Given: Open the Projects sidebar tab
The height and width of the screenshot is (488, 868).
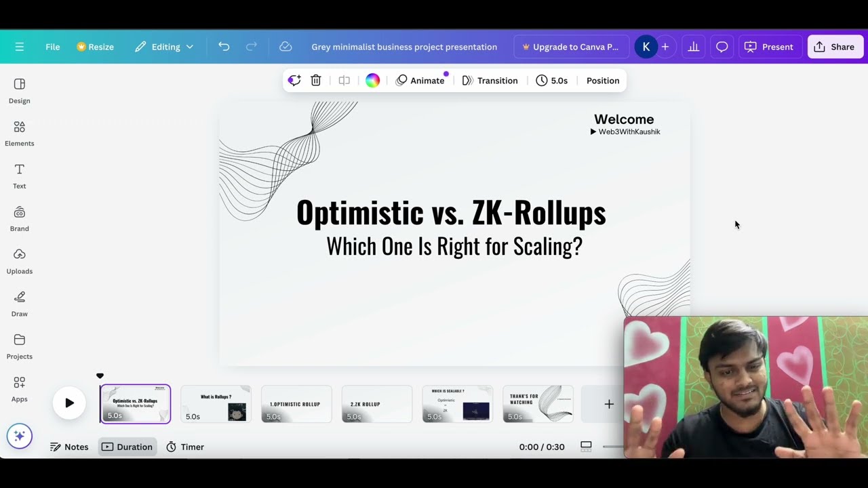Looking at the screenshot, I should click(x=20, y=347).
